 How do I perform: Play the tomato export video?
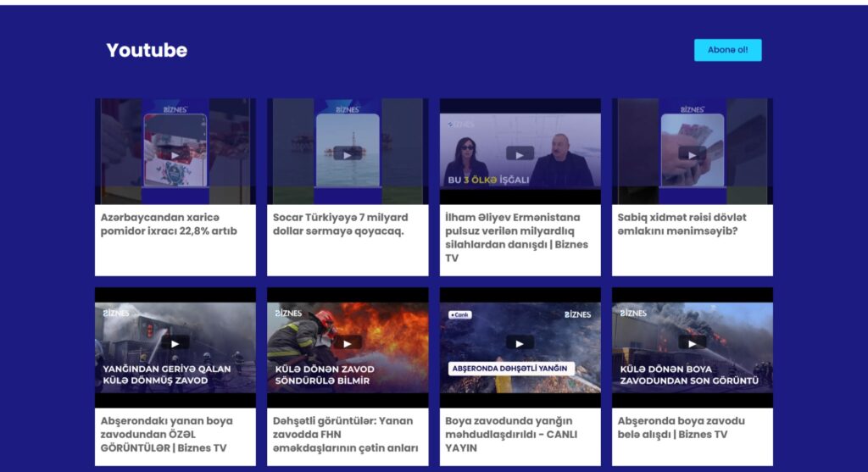(175, 154)
